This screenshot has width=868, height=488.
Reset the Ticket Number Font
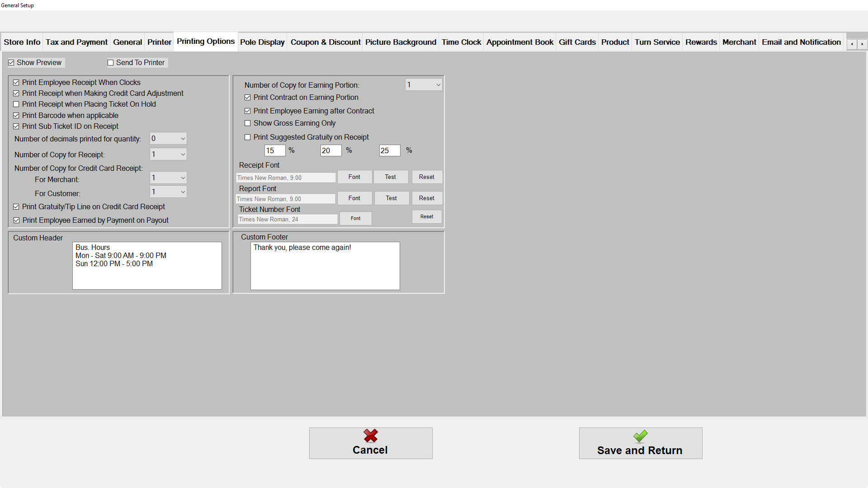point(426,217)
